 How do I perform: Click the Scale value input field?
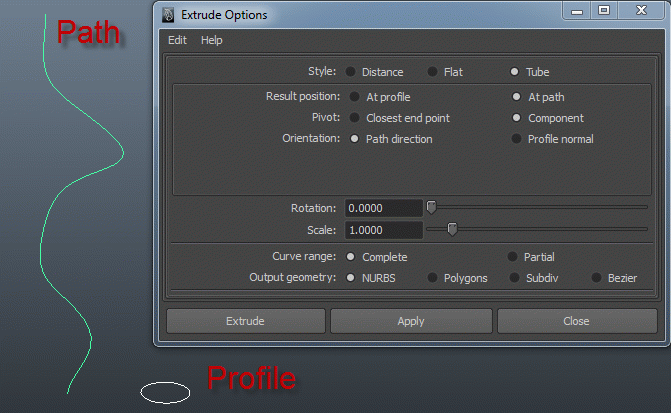[x=384, y=230]
